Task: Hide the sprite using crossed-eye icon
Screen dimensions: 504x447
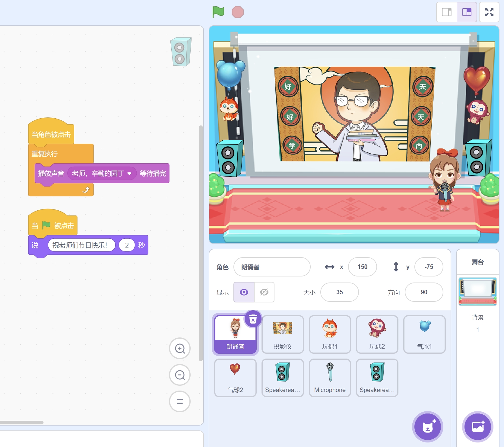Action: [264, 292]
